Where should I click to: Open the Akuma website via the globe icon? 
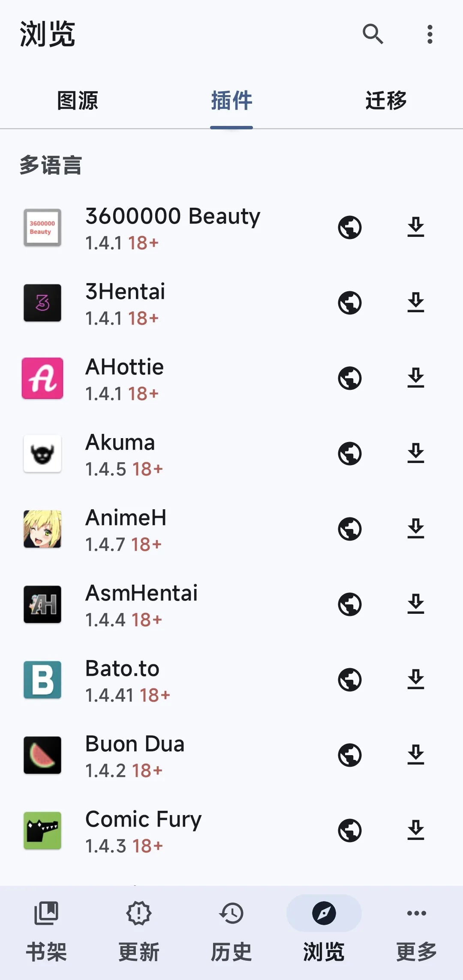pos(350,454)
